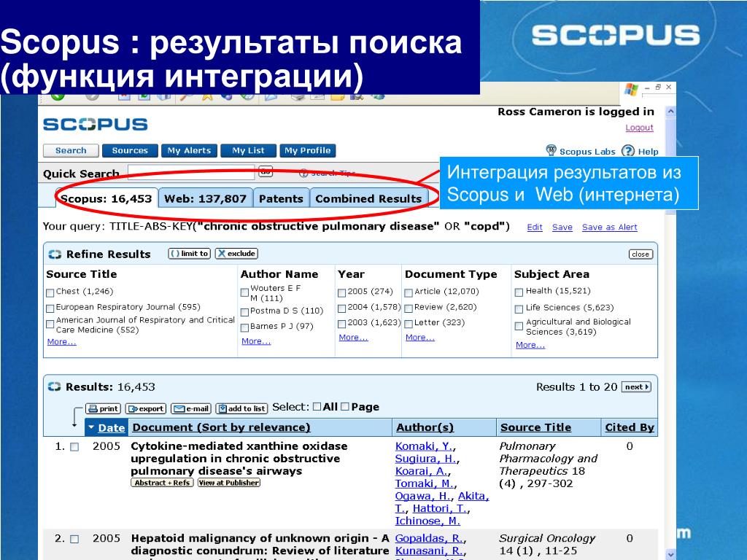The height and width of the screenshot is (560, 747).
Task: Click the export button
Action: [146, 408]
